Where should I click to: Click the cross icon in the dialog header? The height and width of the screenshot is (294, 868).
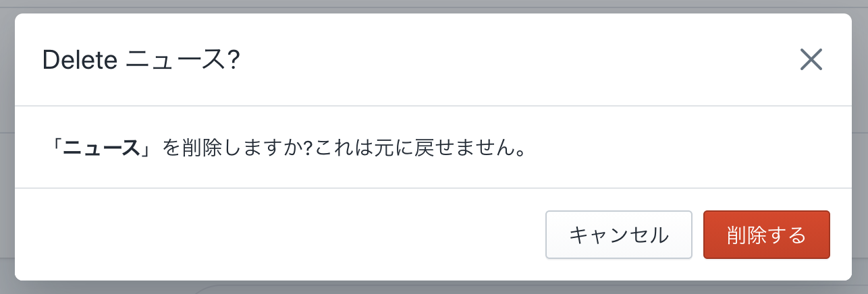coord(811,60)
